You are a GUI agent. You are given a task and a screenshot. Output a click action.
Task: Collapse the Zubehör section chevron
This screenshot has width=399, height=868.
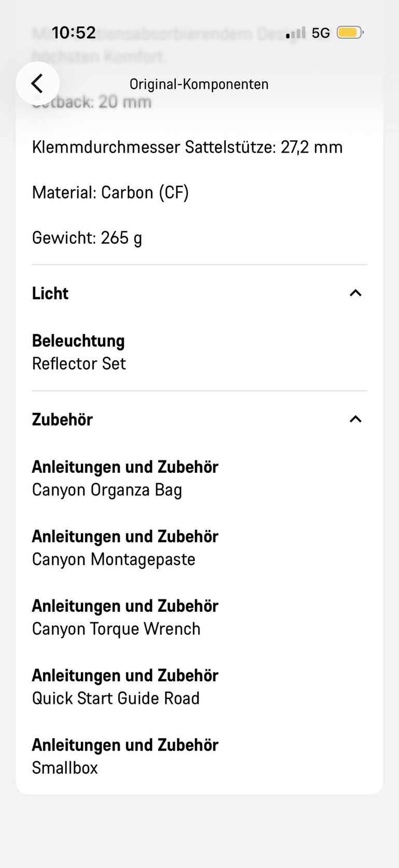(x=355, y=419)
